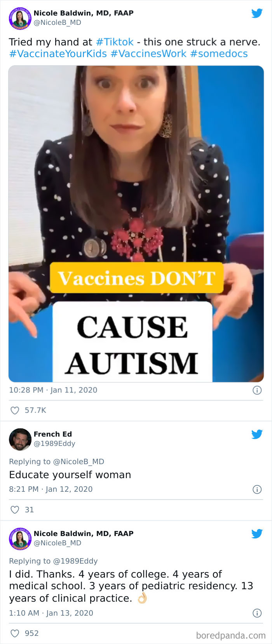This screenshot has height=644, width=272.
Task: Click the 'Replying to @NicoleB_MD' mention
Action: (x=57, y=462)
